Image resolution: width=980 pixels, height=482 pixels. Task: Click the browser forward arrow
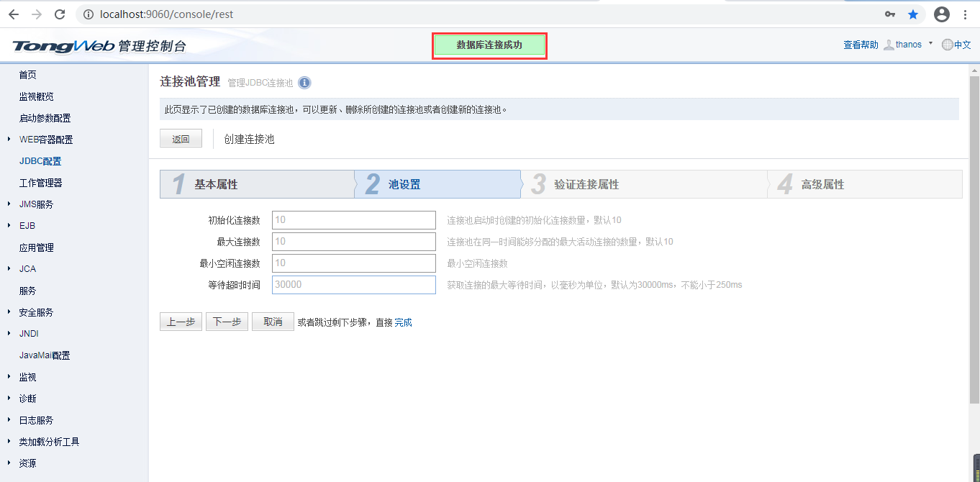pos(37,14)
